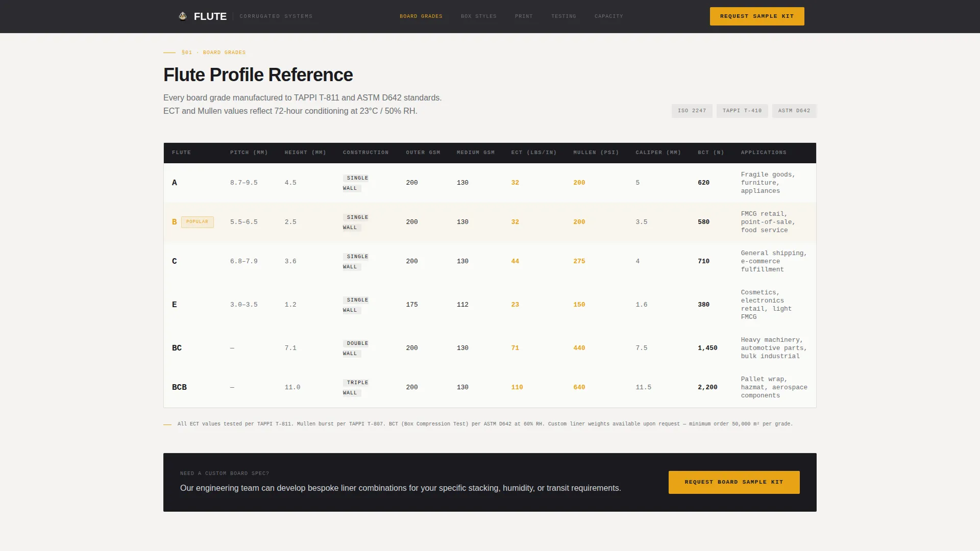Select flute grade E row label
Image resolution: width=980 pixels, height=551 pixels.
click(x=175, y=305)
